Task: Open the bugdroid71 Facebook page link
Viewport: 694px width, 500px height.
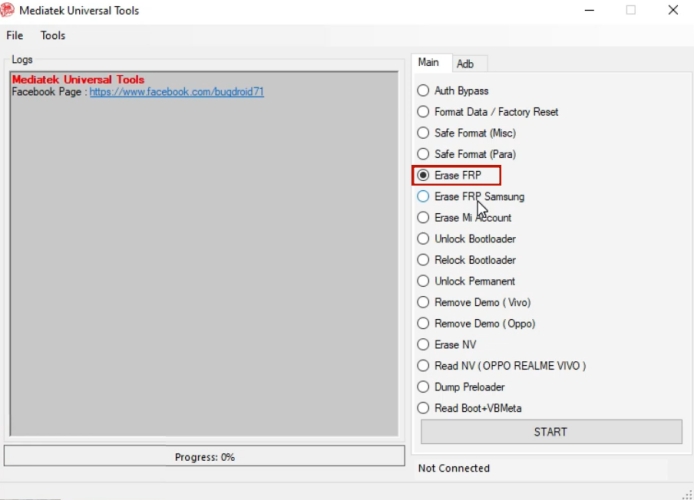Action: coord(177,92)
